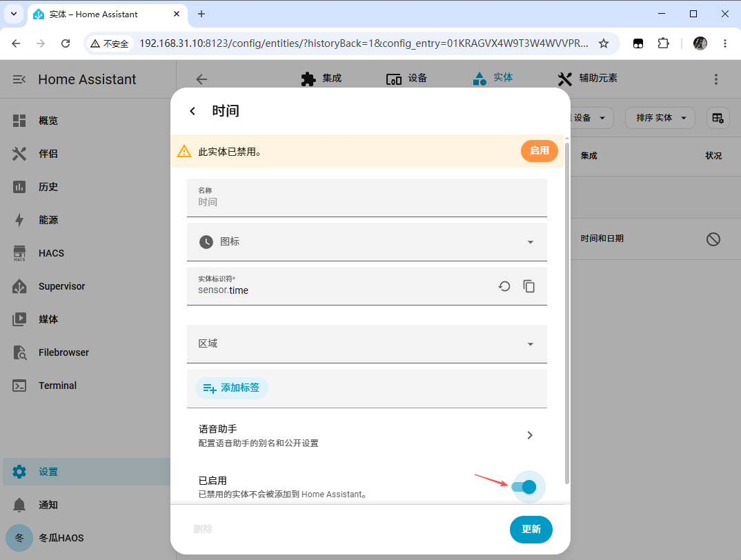Open 伴侣 in the sidebar
The image size is (741, 560).
tap(86, 154)
